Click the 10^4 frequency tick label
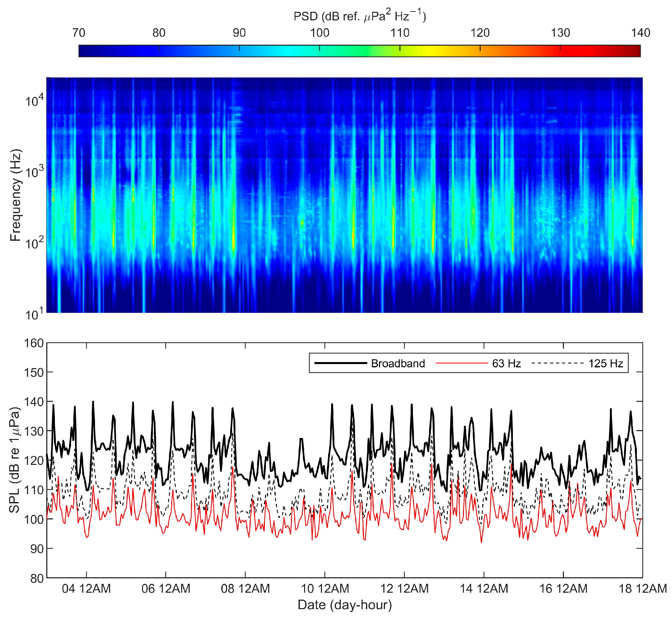Viewport: 672px width, 618px height. (x=34, y=100)
